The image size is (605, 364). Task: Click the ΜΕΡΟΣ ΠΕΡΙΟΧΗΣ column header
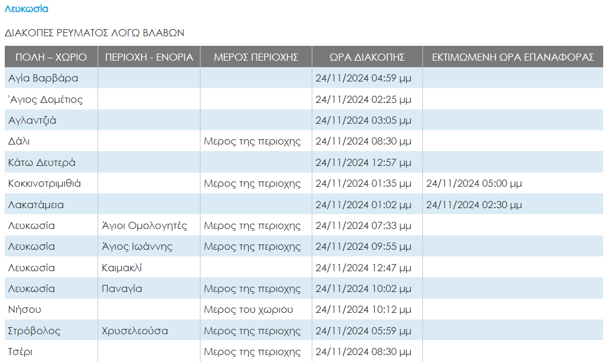256,57
